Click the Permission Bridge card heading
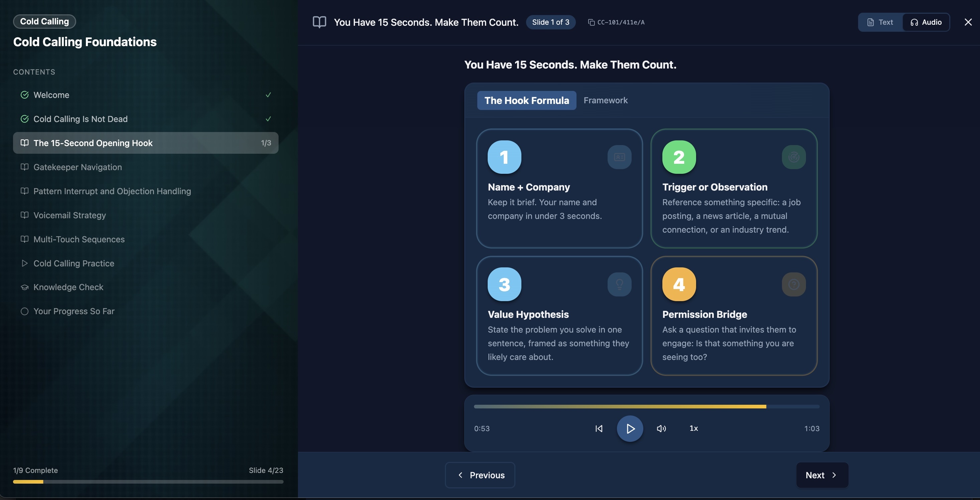The width and height of the screenshot is (980, 500). point(704,314)
